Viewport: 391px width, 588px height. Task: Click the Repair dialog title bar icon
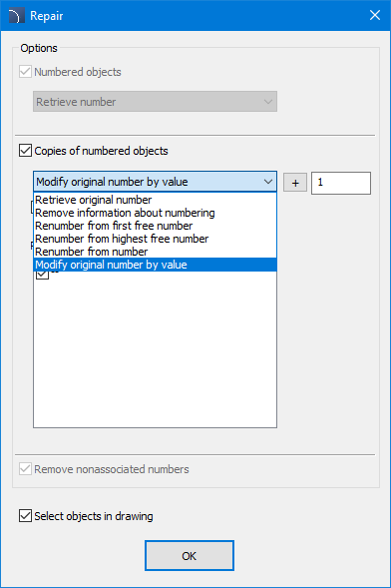(15, 16)
